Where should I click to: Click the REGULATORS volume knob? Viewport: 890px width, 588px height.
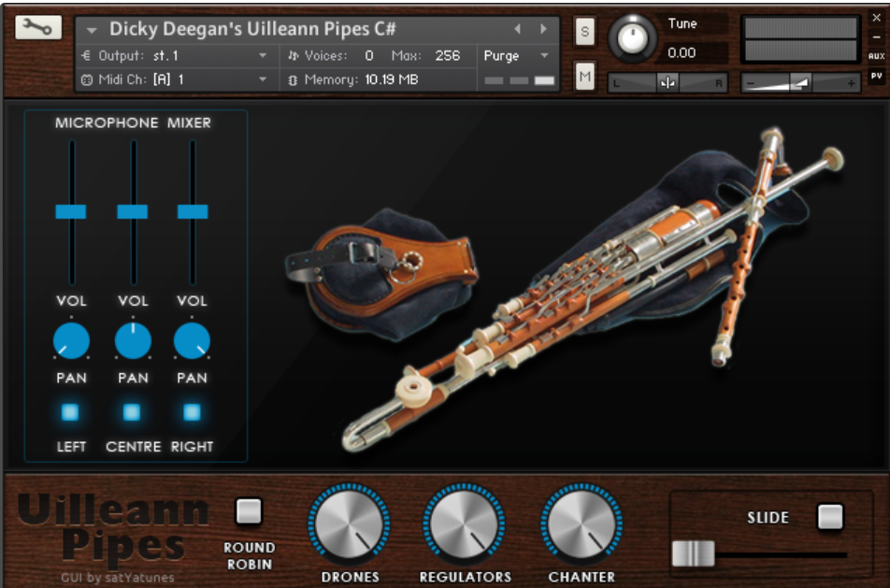tap(465, 523)
